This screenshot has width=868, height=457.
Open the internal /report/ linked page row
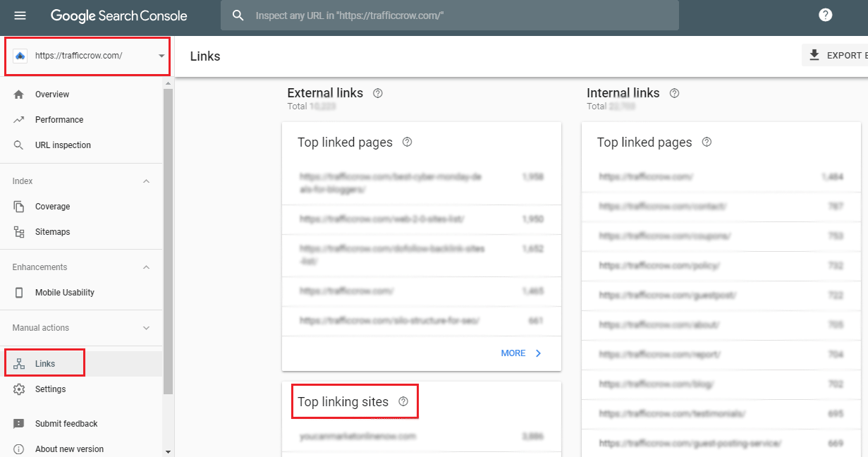pyautogui.click(x=721, y=355)
